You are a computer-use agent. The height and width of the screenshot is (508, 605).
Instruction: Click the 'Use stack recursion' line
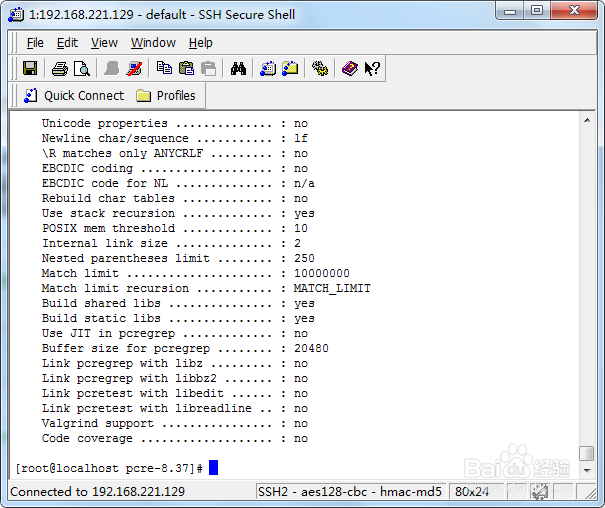pyautogui.click(x=178, y=213)
